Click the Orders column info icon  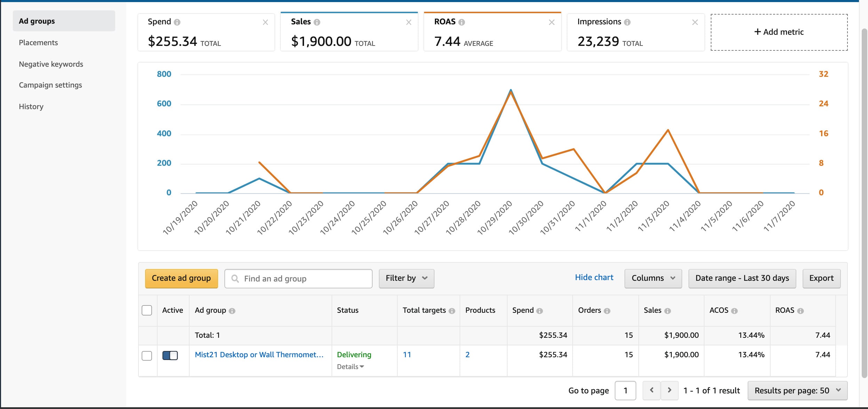tap(607, 311)
